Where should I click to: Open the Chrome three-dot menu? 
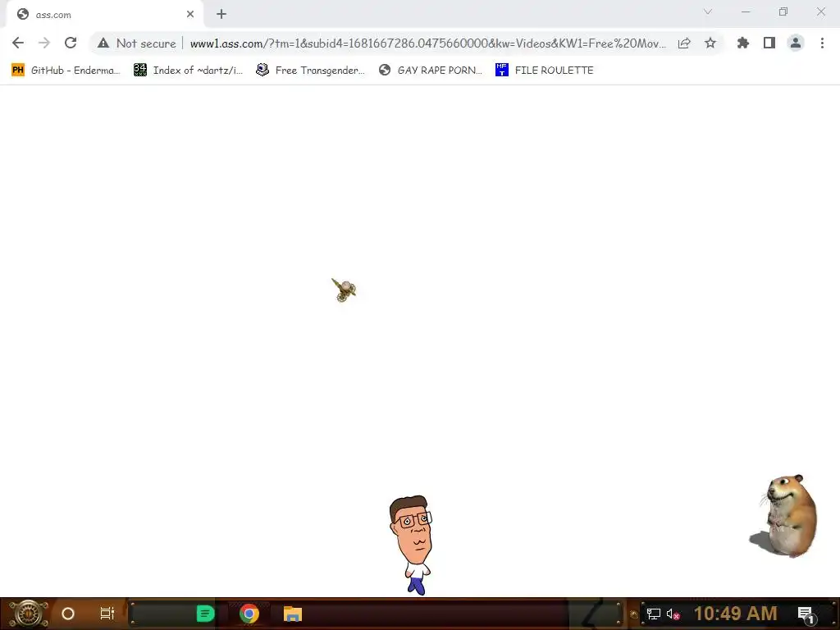coord(822,43)
